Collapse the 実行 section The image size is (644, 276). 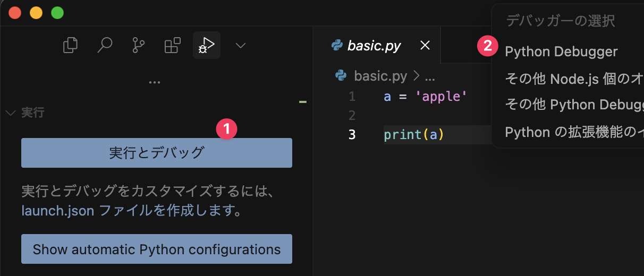pos(10,113)
